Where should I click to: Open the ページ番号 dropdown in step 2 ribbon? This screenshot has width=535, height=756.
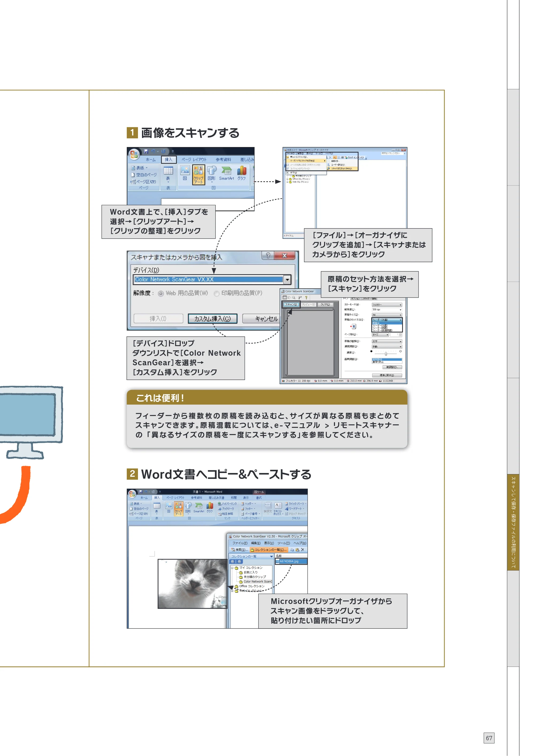(250, 514)
